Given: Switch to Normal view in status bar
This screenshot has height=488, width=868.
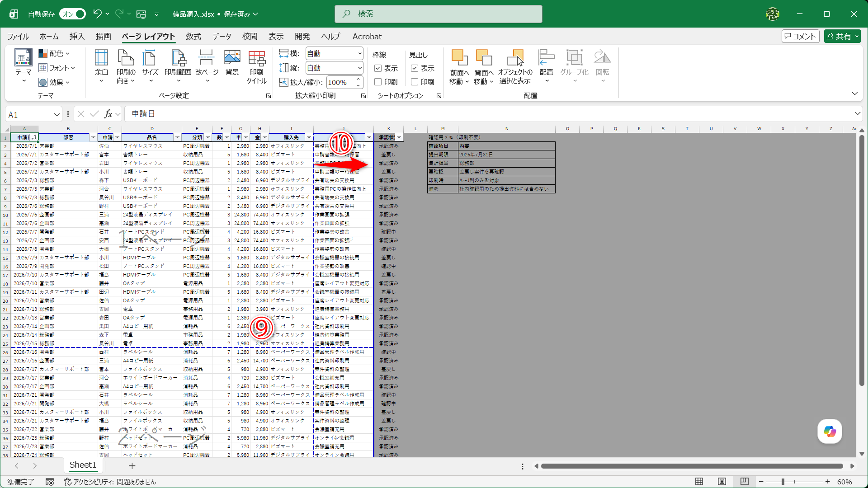Looking at the screenshot, I should click(699, 482).
